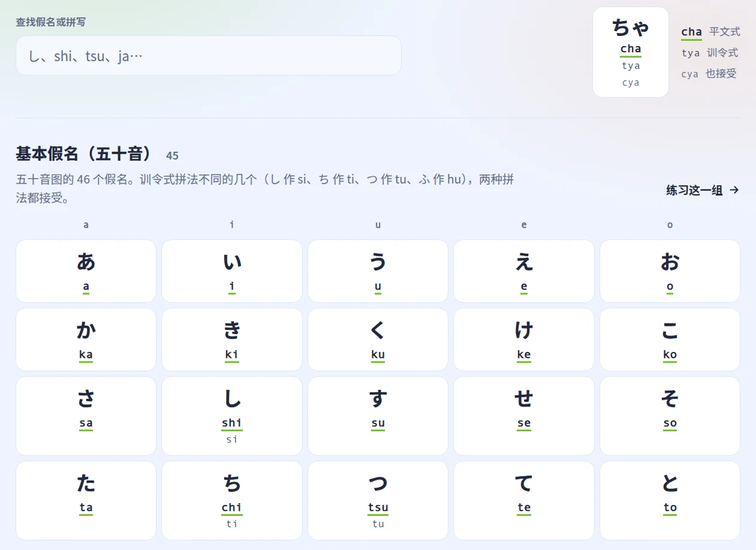Image resolution: width=756 pixels, height=550 pixels.
Task: Open the そ (so) card
Action: (x=670, y=416)
